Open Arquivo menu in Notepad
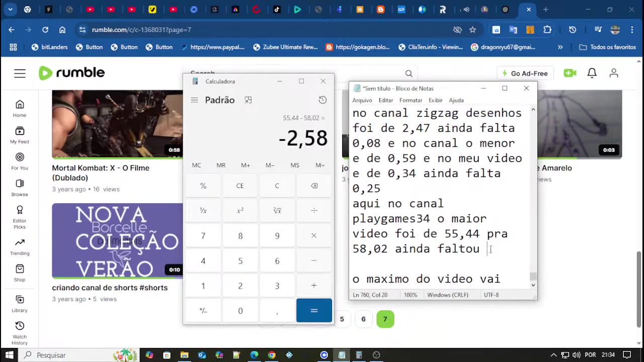Image resolution: width=644 pixels, height=362 pixels. (x=362, y=100)
